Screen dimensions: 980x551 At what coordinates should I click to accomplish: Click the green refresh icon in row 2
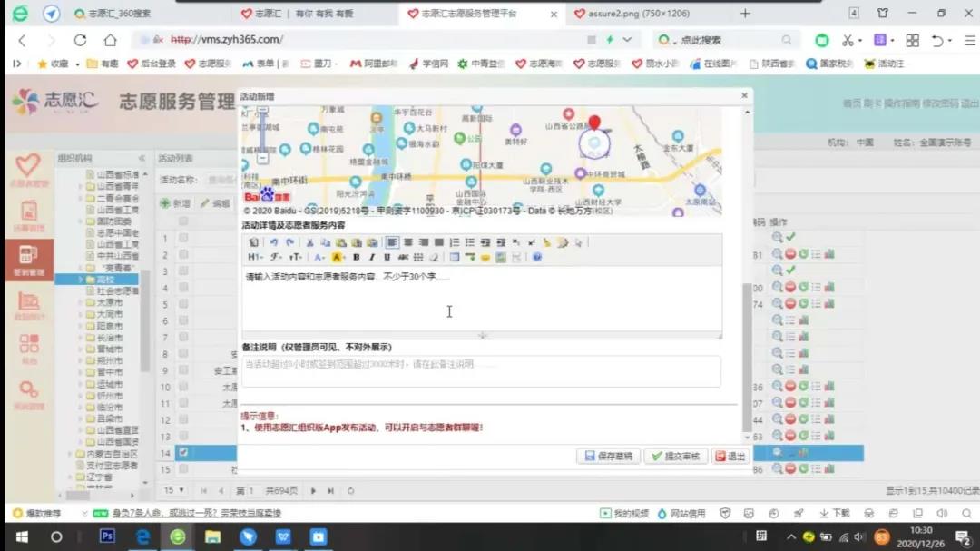[x=803, y=254]
